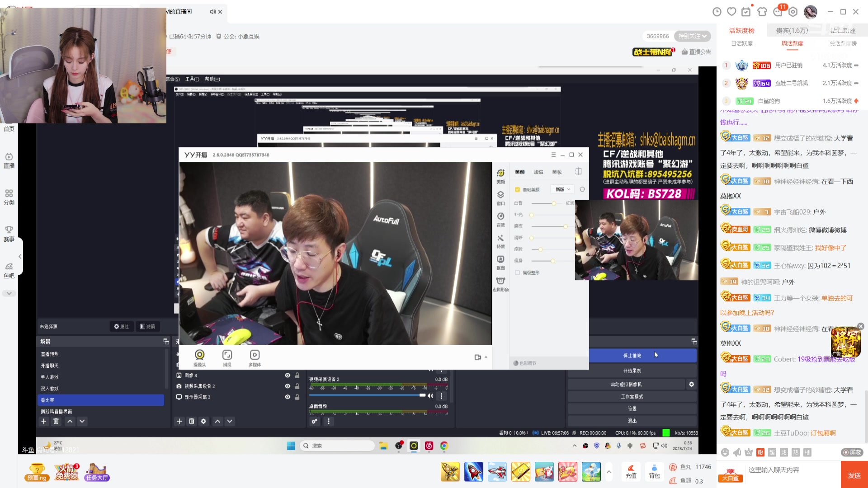Add a new source with the plus icon

point(179,421)
